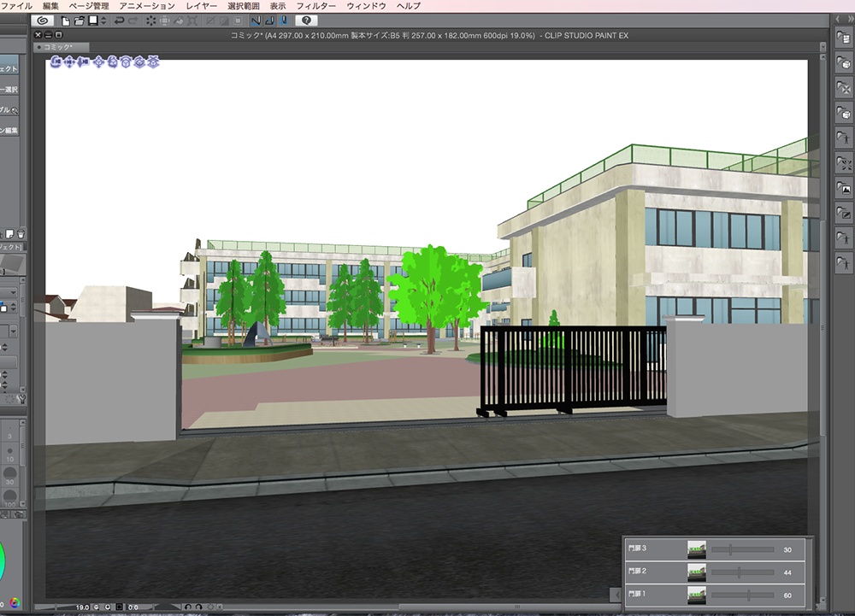855x616 pixels.
Task: Click the zoom out minus icon
Action: (97, 607)
